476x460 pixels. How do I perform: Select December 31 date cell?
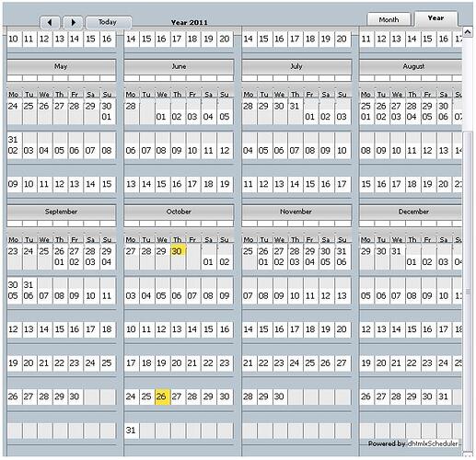(x=444, y=397)
